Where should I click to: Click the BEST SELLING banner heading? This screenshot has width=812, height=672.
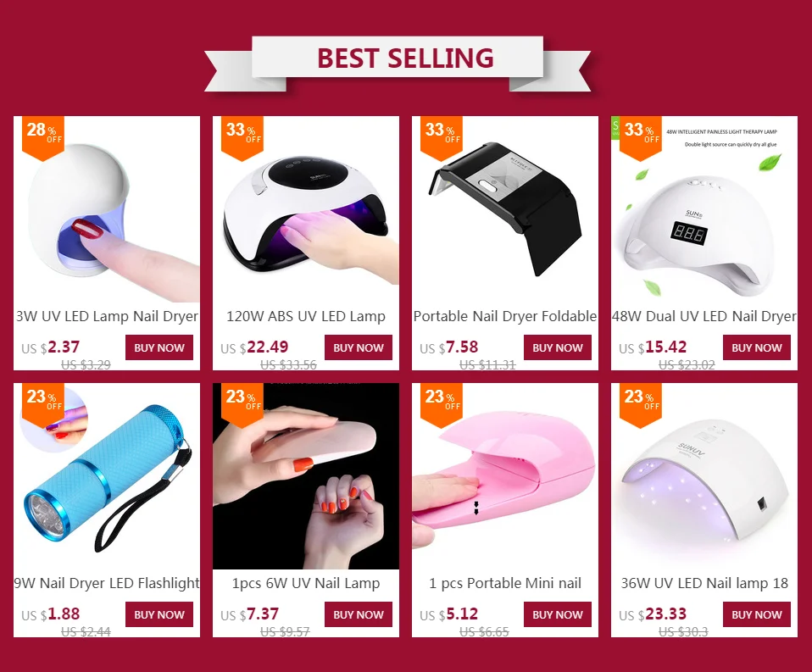click(405, 58)
